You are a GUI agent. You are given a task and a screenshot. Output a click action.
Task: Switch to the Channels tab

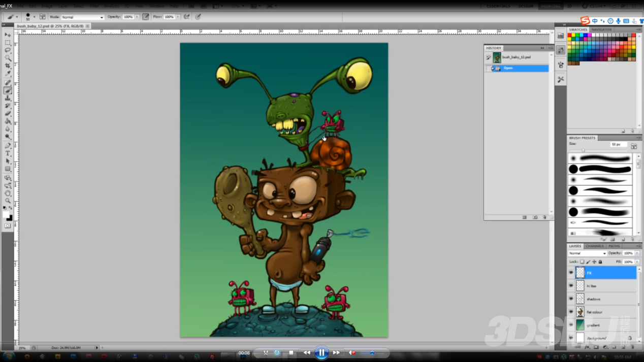pyautogui.click(x=594, y=246)
